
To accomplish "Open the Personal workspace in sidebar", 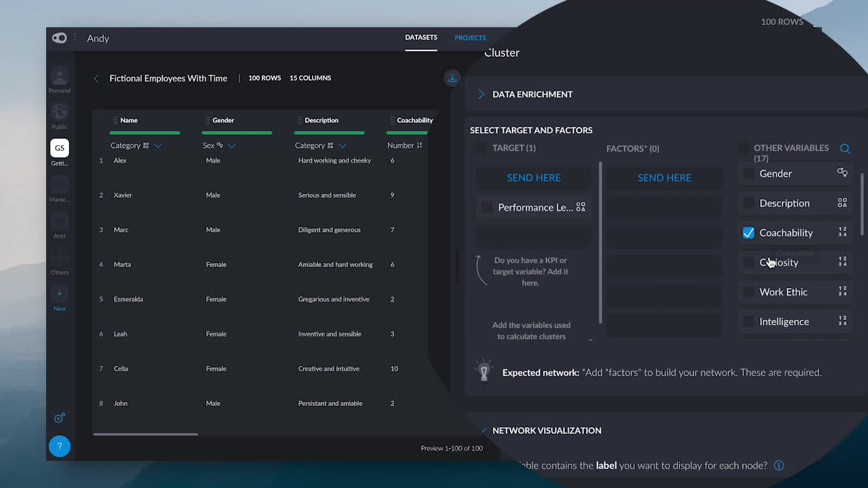I will click(x=60, y=81).
